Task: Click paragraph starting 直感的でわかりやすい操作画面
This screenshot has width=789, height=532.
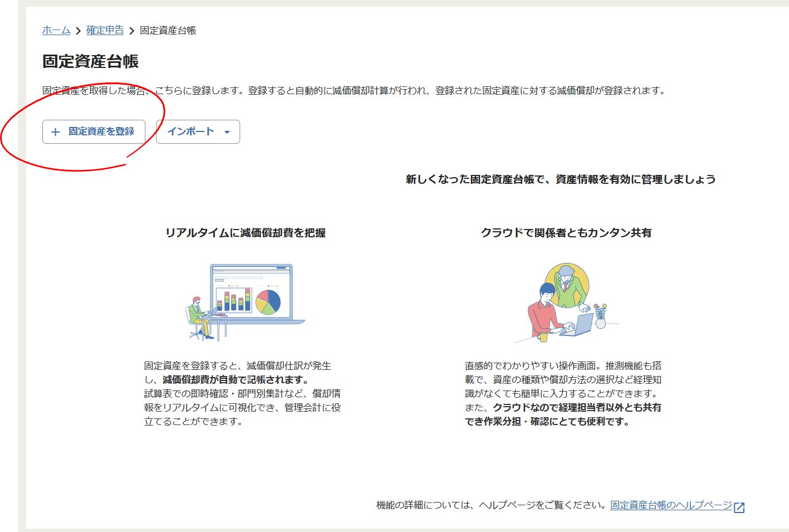Action: point(563,393)
